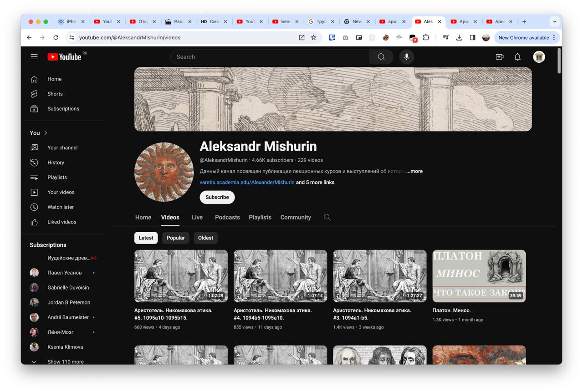Open the cookie extension icon
The image size is (583, 392).
coord(385,38)
